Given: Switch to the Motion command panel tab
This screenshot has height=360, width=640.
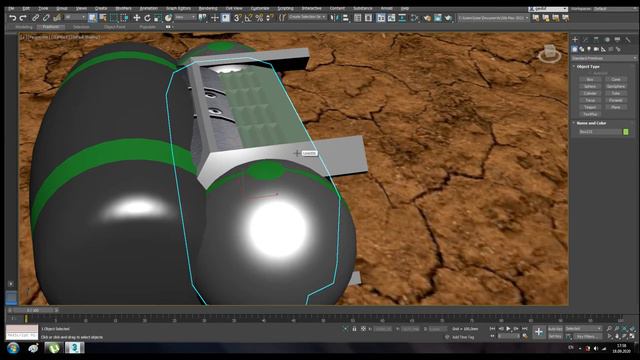Looking at the screenshot, I should [607, 40].
